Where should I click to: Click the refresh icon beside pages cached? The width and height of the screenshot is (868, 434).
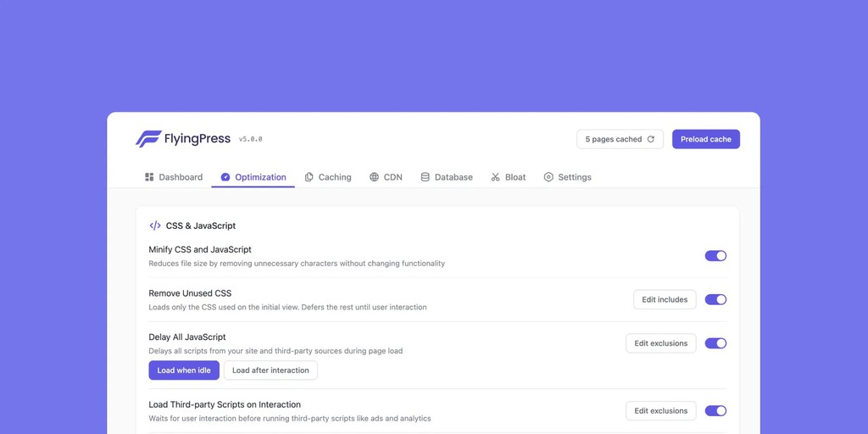point(651,140)
